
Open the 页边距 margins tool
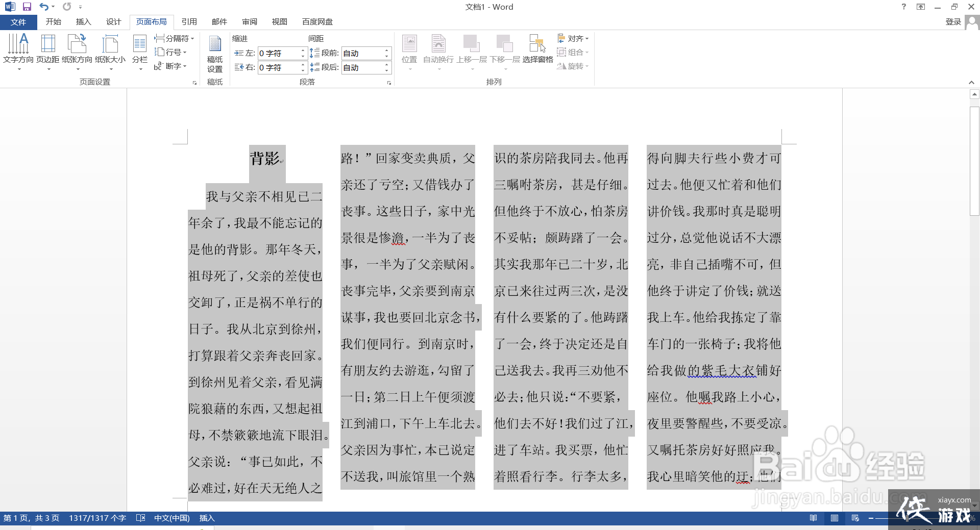[x=48, y=52]
